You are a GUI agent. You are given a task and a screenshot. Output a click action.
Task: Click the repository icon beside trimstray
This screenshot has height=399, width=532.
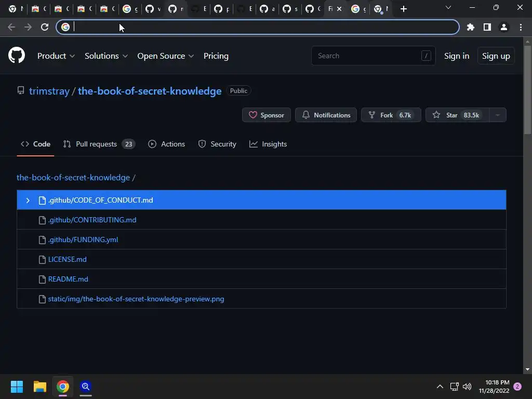point(21,90)
